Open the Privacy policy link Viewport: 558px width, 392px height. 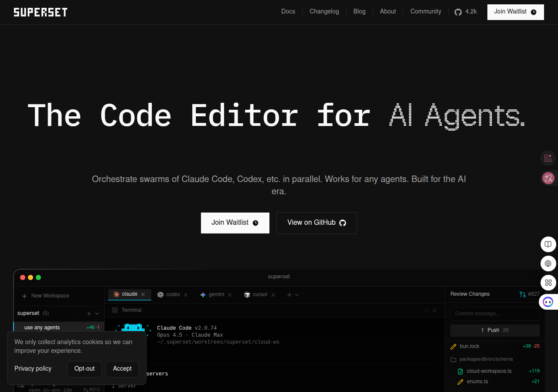tap(33, 369)
